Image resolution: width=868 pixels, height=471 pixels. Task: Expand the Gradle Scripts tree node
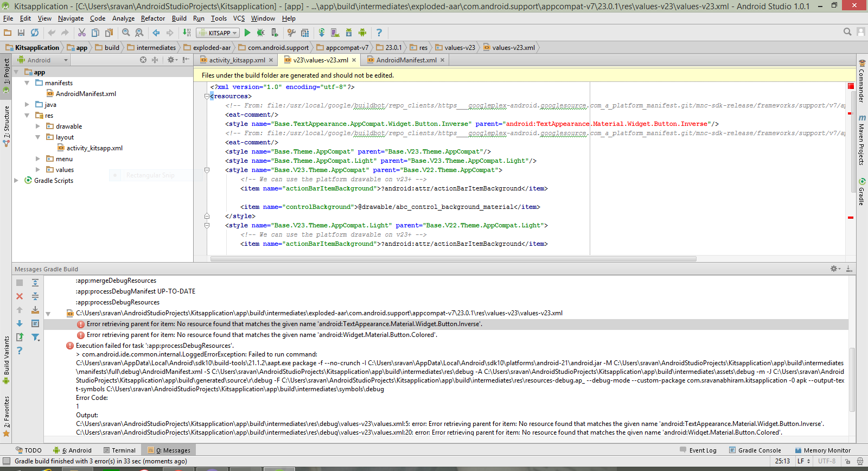click(x=16, y=181)
